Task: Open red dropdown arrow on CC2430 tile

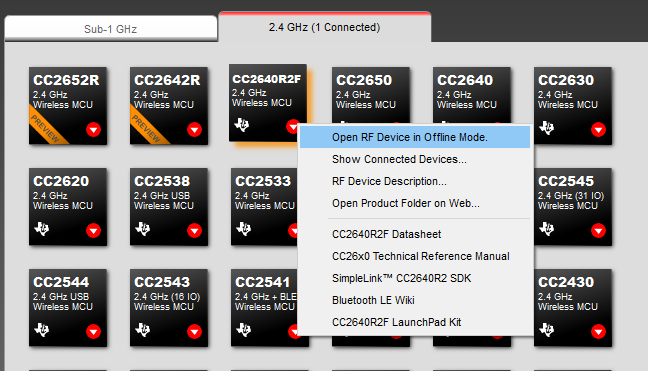Action: click(598, 331)
